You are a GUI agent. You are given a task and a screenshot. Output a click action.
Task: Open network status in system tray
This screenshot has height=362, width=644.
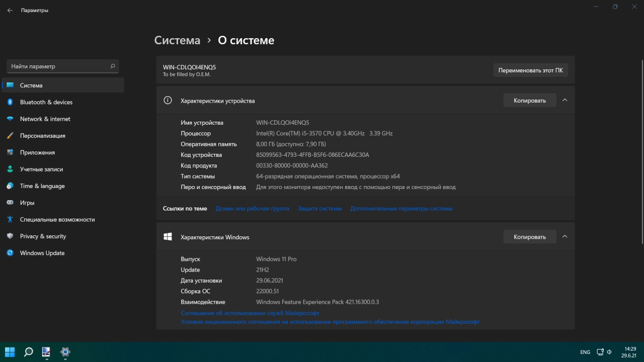coord(600,352)
